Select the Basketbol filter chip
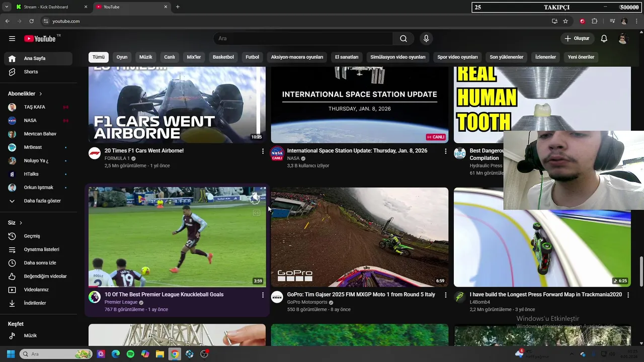Image resolution: width=644 pixels, height=362 pixels. (x=223, y=57)
